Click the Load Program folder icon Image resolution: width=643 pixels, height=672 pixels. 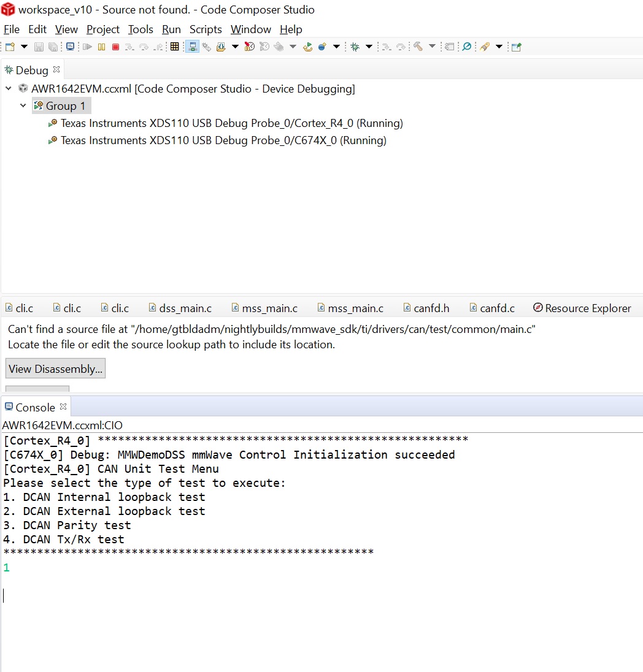tap(221, 47)
